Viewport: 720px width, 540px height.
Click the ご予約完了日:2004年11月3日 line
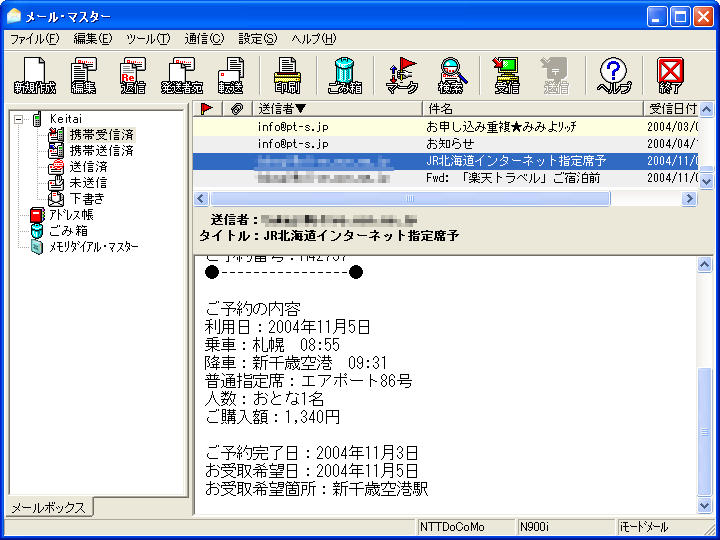click(x=311, y=453)
